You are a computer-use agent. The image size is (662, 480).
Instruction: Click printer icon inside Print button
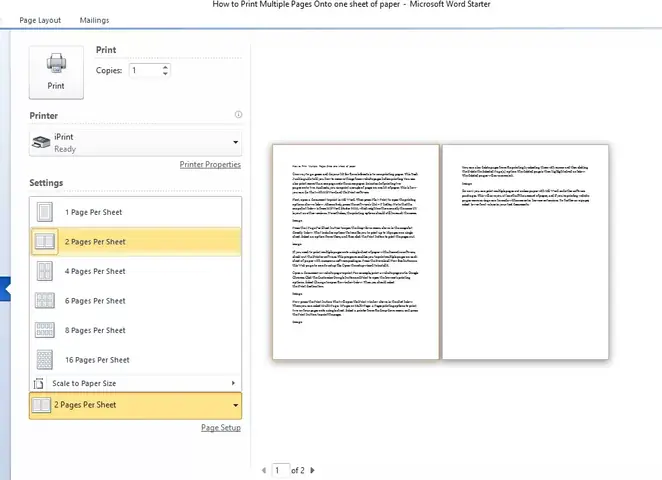click(x=56, y=63)
